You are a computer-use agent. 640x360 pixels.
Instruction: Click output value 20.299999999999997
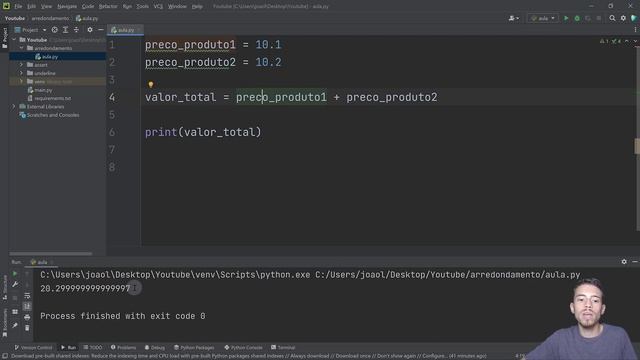85,289
